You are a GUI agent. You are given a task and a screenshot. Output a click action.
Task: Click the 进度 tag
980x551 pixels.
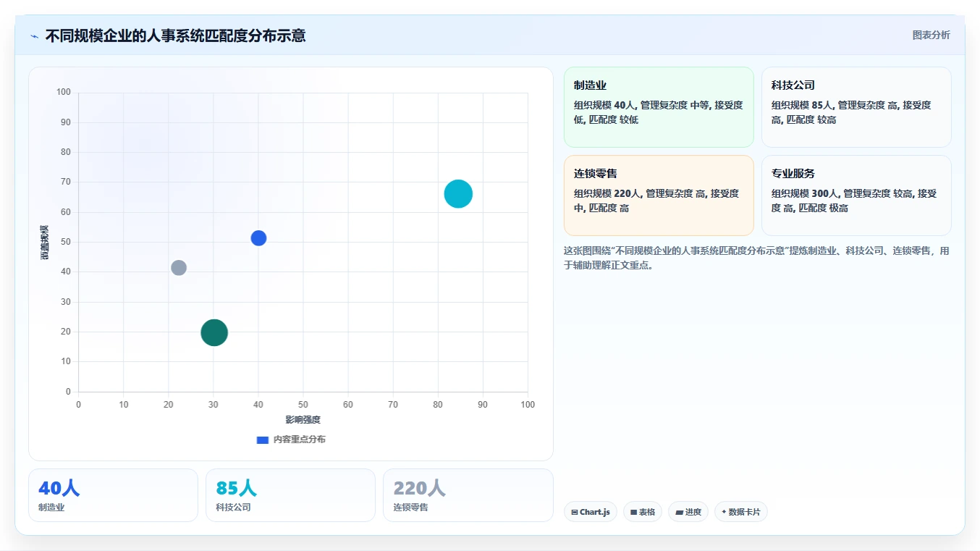click(x=688, y=512)
